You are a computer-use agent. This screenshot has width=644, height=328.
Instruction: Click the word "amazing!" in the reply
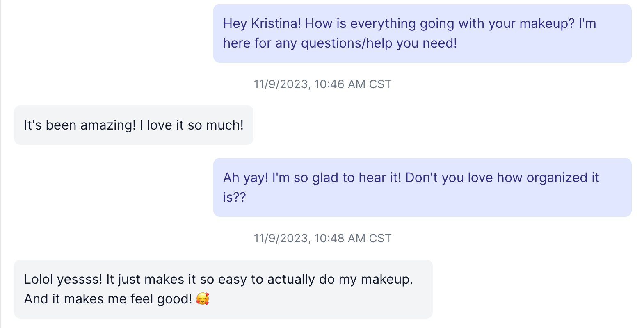pos(108,125)
